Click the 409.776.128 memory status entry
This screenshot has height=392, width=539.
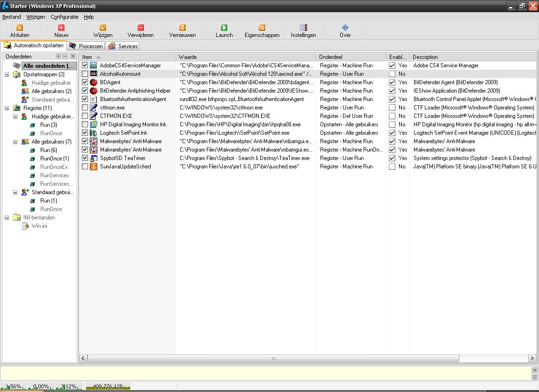click(x=108, y=386)
